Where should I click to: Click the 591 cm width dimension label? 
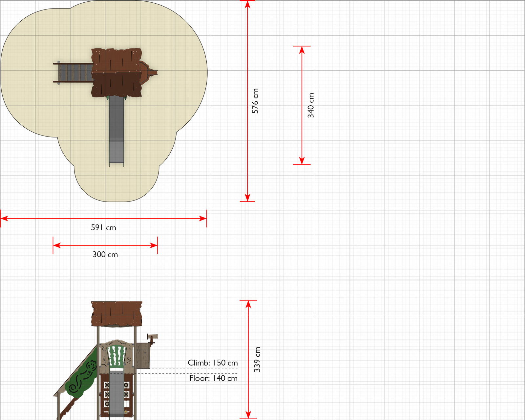coord(103,227)
